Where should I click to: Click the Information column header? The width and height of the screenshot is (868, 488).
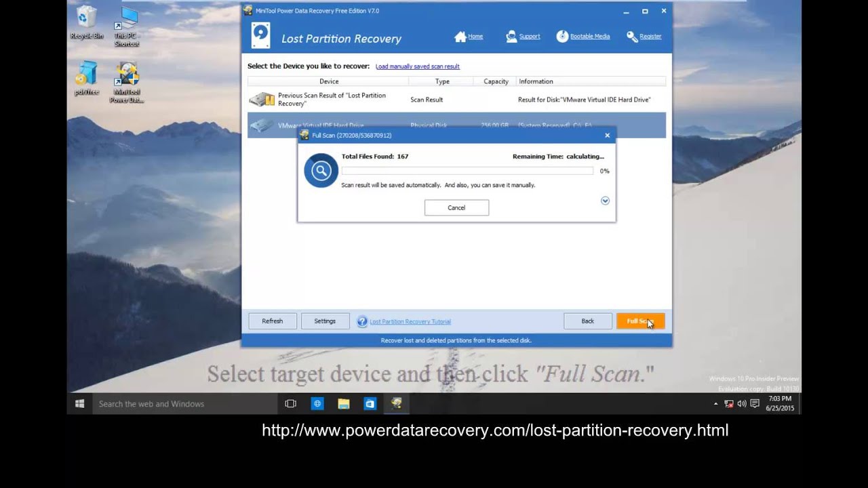point(591,81)
